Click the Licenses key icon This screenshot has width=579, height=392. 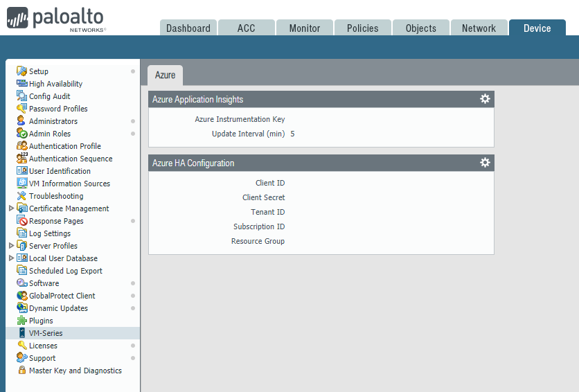22,346
